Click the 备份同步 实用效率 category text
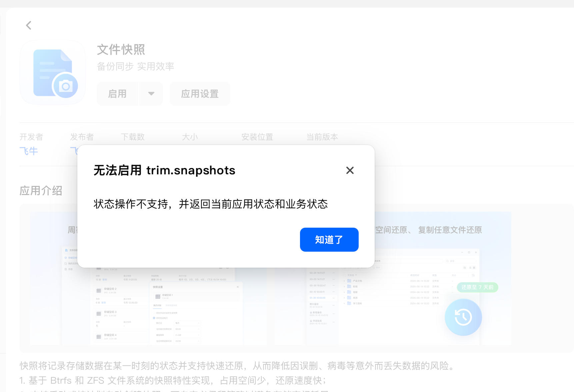 click(135, 66)
